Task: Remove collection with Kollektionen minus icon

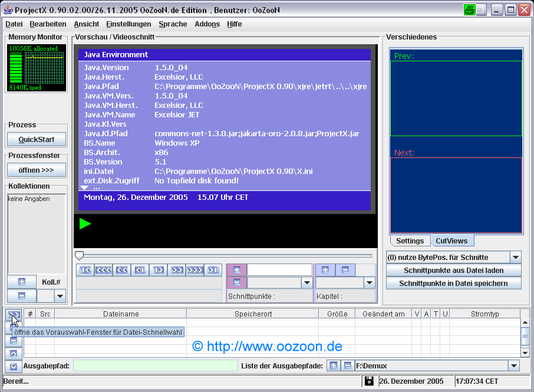Action: 22,296
